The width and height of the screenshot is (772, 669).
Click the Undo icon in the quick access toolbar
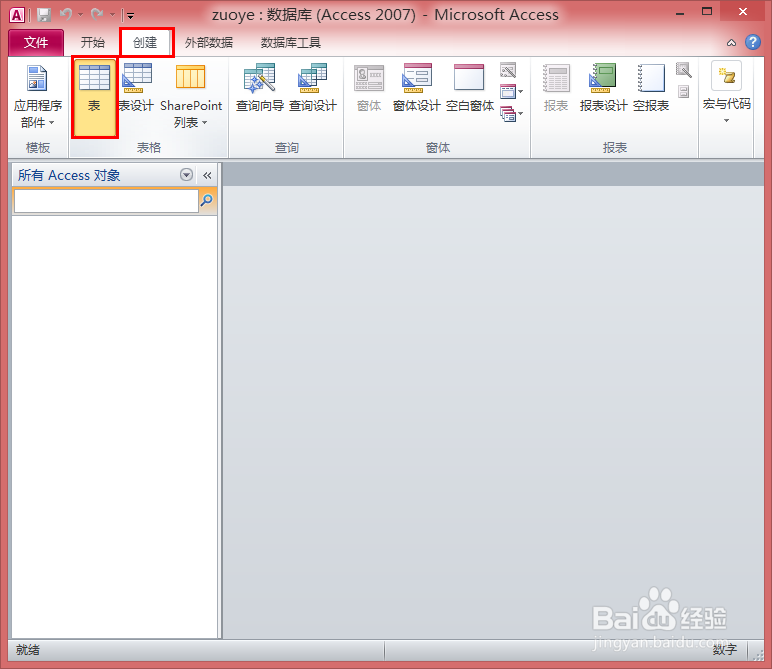point(65,15)
